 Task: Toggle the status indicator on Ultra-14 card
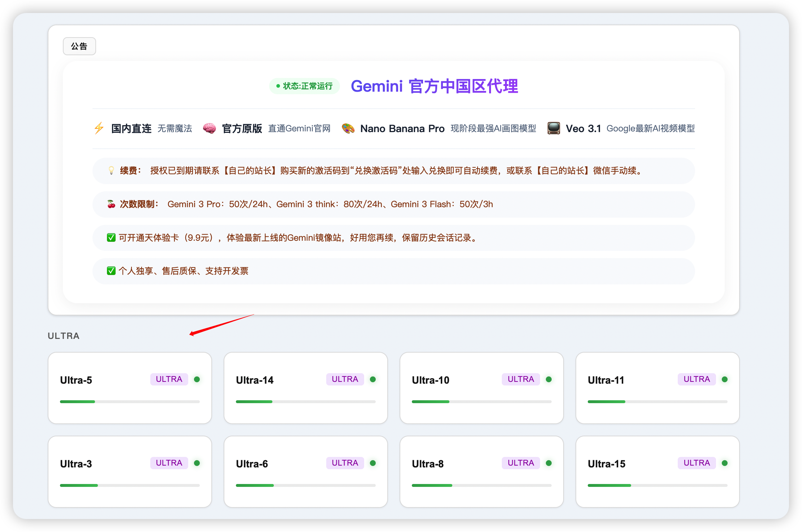pyautogui.click(x=373, y=379)
